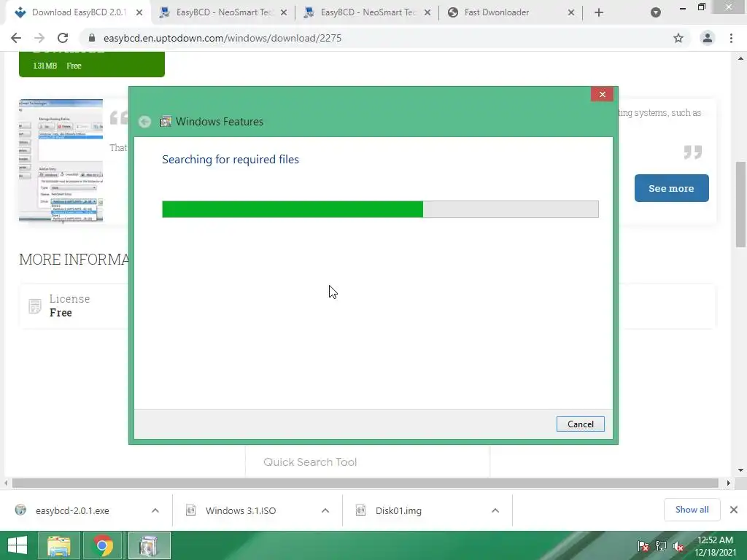Viewport: 747px width, 560px height.
Task: Click 'Searching for required files' text
Action: point(231,160)
